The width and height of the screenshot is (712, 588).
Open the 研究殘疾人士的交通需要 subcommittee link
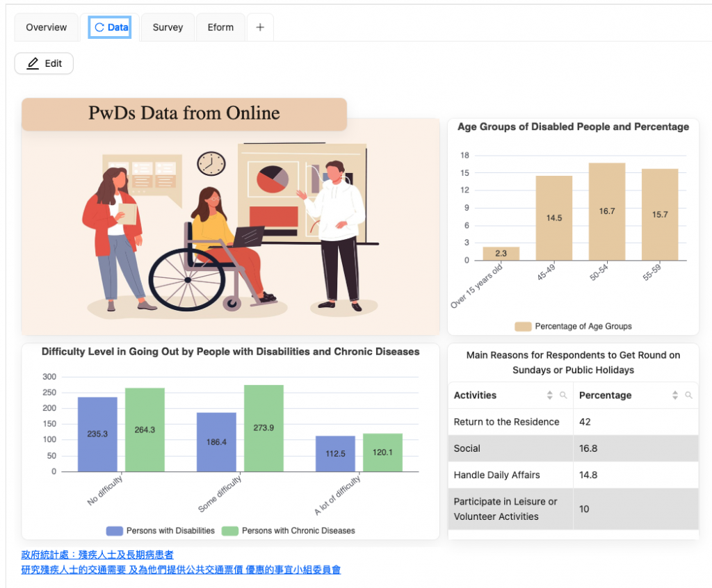pyautogui.click(x=181, y=570)
